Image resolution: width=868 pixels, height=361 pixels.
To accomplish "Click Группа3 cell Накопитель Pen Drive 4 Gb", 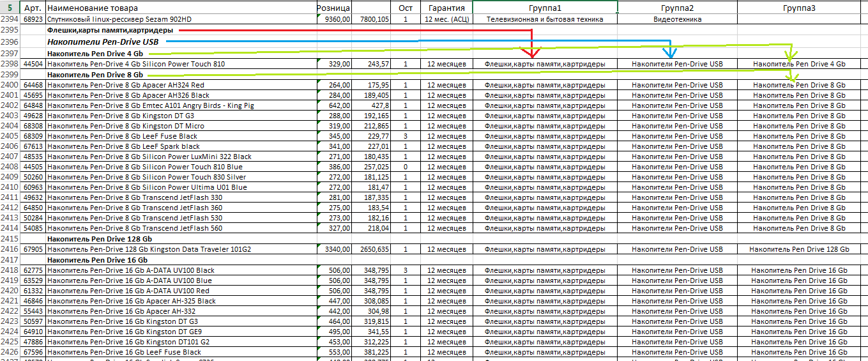I will click(x=799, y=64).
